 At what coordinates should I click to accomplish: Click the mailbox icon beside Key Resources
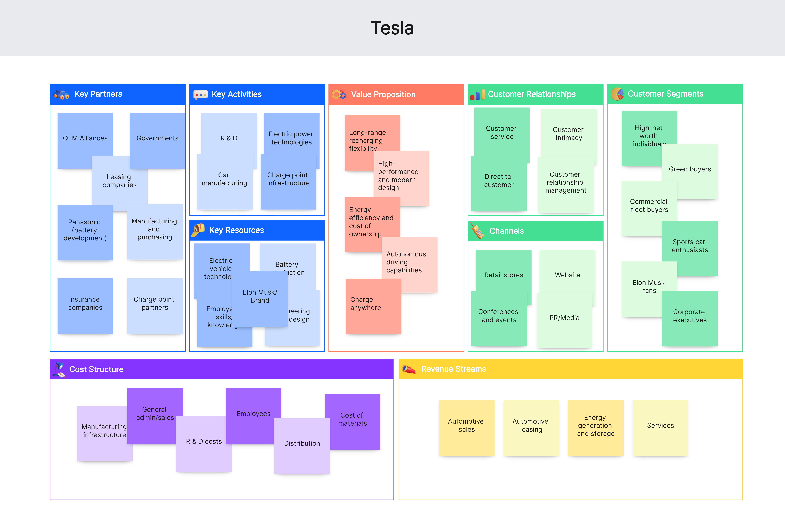[198, 230]
